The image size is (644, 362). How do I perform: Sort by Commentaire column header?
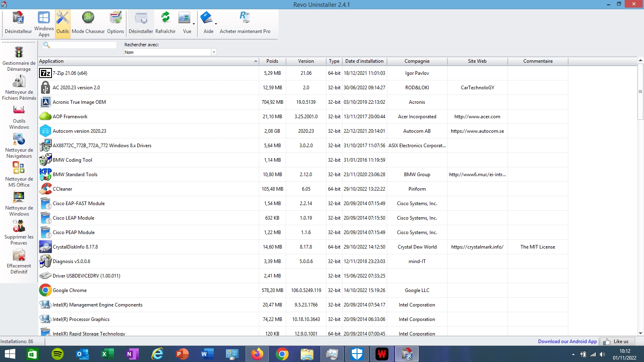pyautogui.click(x=538, y=61)
